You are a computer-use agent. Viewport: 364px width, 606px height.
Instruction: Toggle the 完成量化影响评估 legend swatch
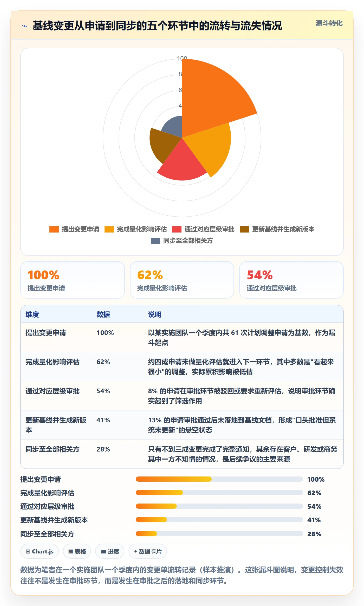(x=109, y=229)
